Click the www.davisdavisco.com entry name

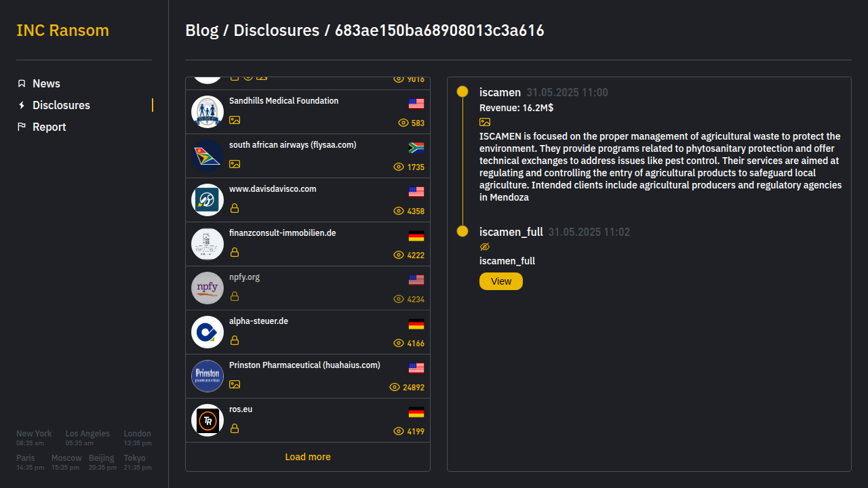click(x=273, y=189)
